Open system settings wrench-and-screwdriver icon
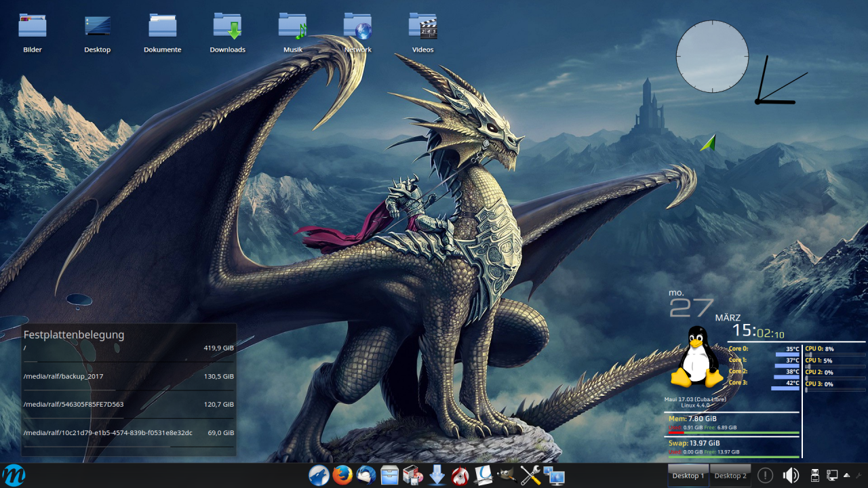 click(530, 476)
